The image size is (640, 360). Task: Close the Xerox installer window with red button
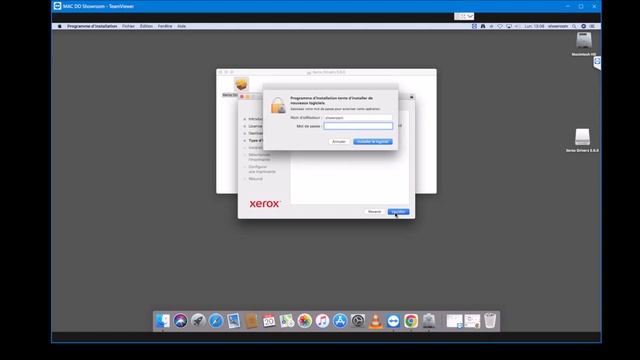(242, 97)
